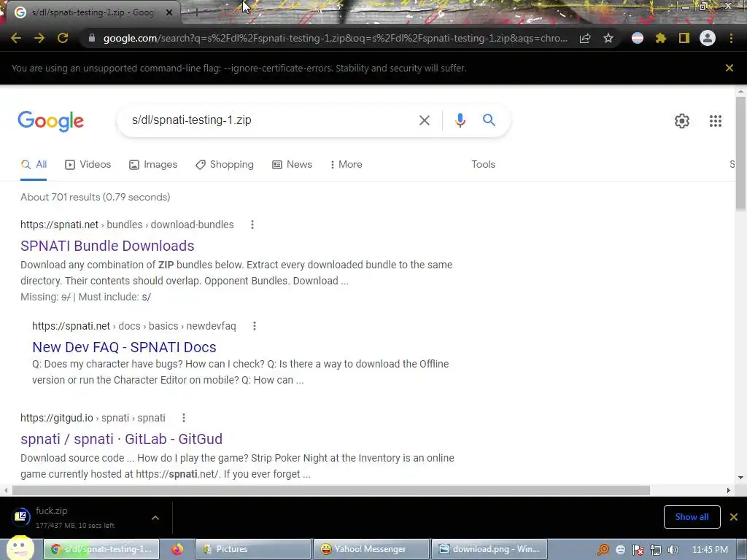Switch to Yahoo! Messenger in taskbar
The image size is (747, 560).
(371, 550)
